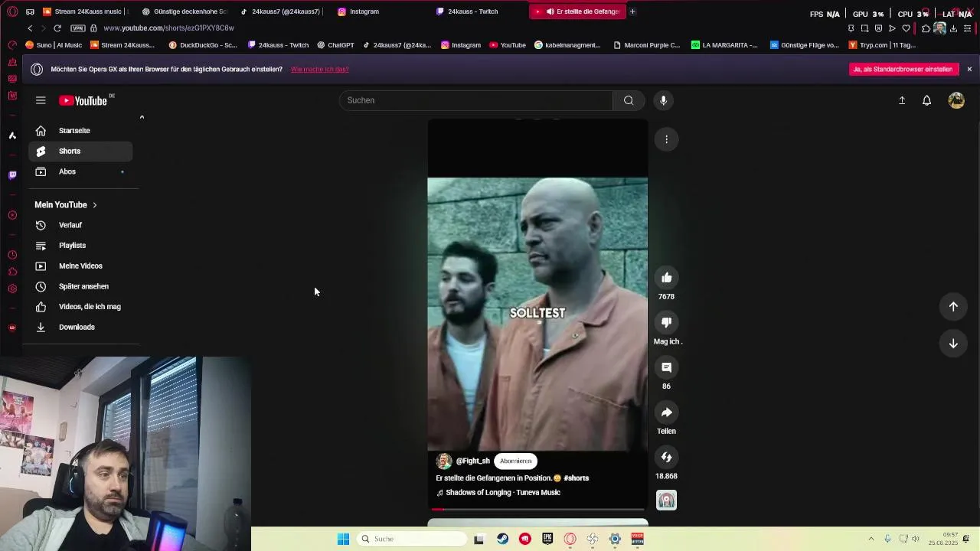Seek on the Short's red progress bar

537,509
